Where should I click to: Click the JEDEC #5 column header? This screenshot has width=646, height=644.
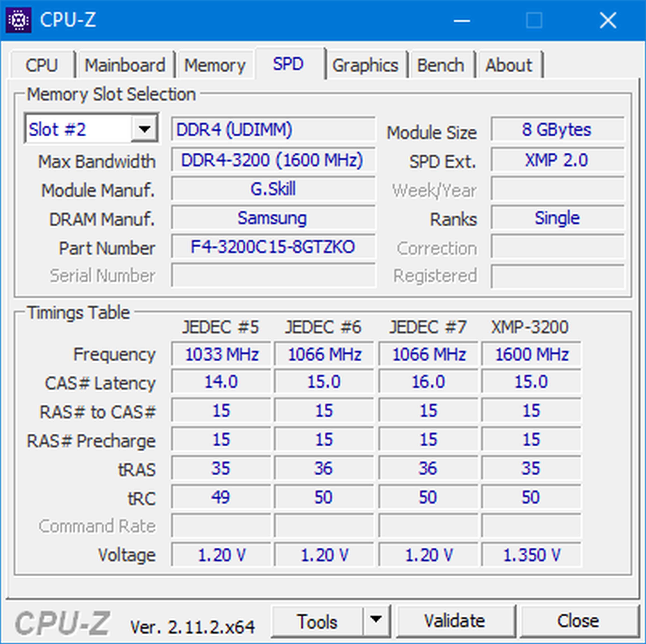(221, 327)
